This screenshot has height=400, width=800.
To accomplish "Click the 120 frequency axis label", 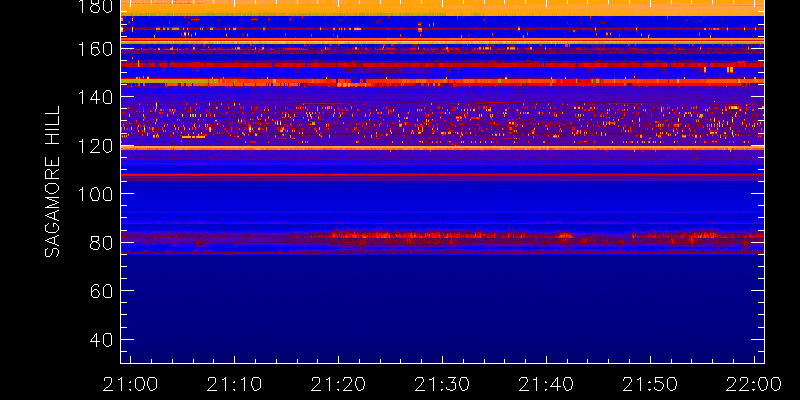I will click(x=94, y=146).
